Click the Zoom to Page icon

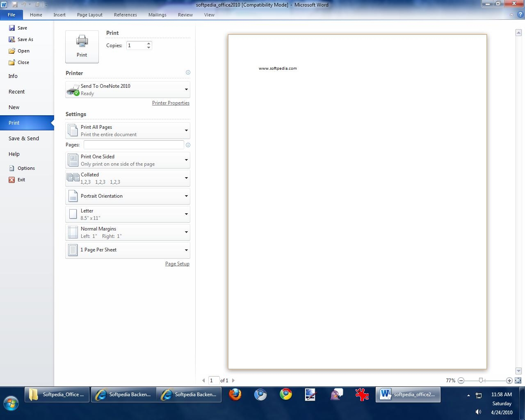(x=518, y=381)
